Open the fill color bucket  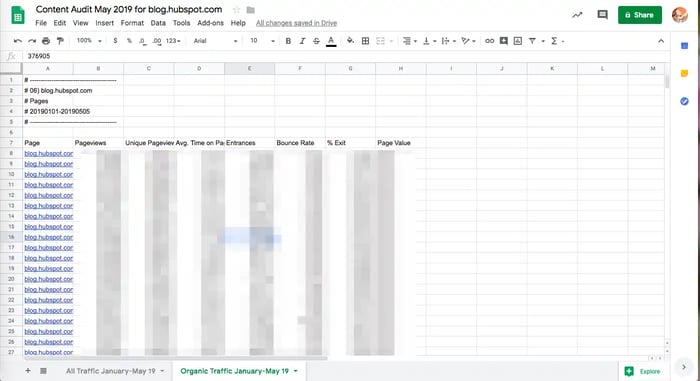point(350,41)
